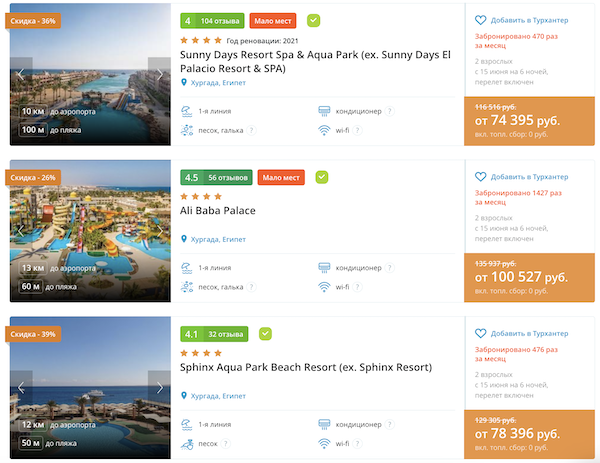Toggle the green checkmark in Ali Baba Palace row
The width and height of the screenshot is (600, 463).
point(322,177)
